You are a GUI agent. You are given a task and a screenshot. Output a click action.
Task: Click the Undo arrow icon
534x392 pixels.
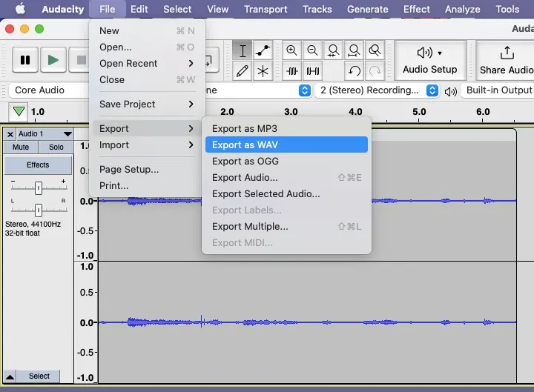[x=354, y=71]
